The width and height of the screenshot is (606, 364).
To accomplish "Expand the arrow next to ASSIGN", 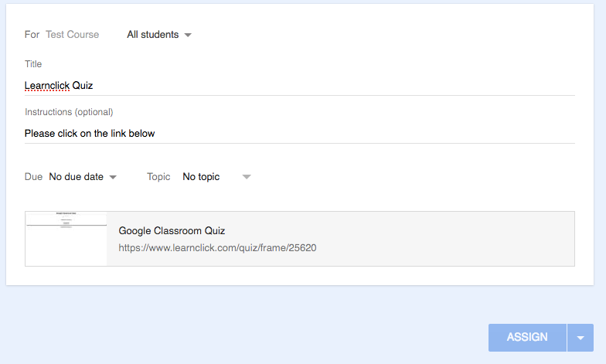I will coord(580,337).
